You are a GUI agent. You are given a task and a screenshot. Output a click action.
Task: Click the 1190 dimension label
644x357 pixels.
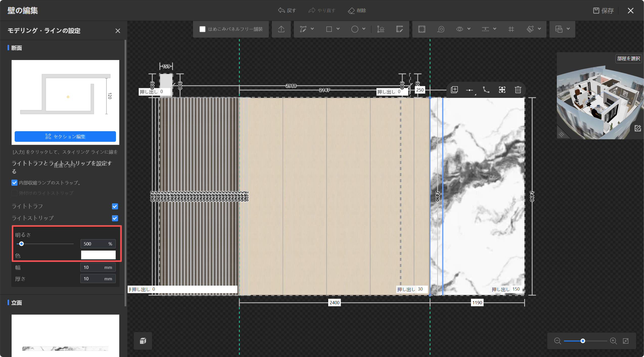tap(477, 303)
